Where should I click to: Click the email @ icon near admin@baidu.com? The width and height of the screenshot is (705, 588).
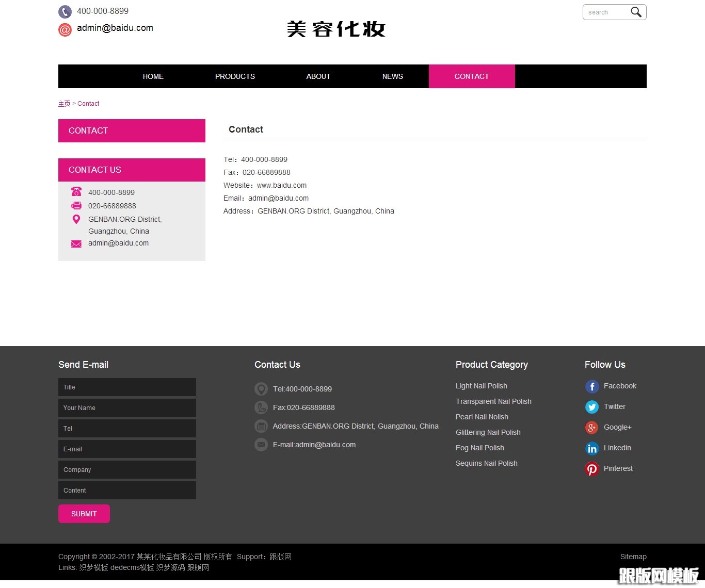point(64,29)
